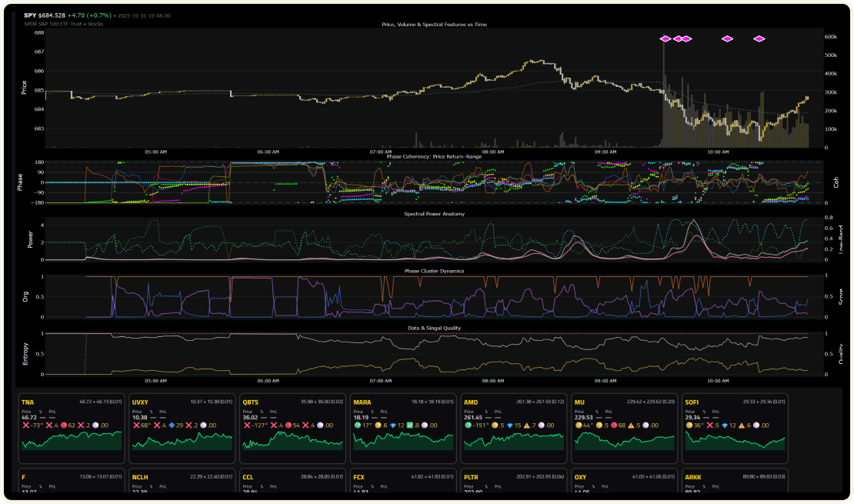Select the ARKK ticker symbol
Screen dimensions: 854x504
(x=694, y=477)
